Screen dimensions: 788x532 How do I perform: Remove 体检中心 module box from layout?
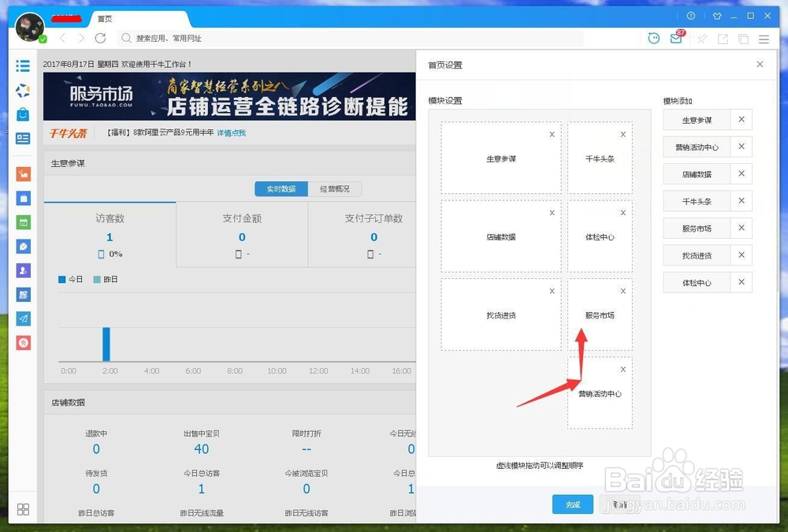click(623, 213)
